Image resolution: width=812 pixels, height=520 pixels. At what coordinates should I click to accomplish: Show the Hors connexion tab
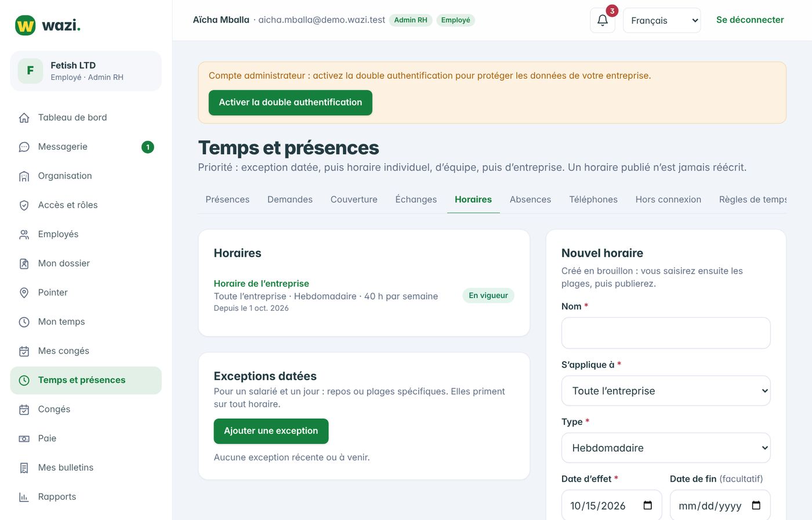tap(668, 199)
